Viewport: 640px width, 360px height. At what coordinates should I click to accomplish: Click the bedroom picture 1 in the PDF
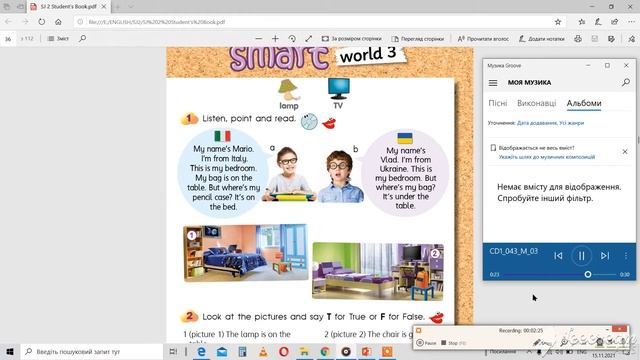click(245, 252)
